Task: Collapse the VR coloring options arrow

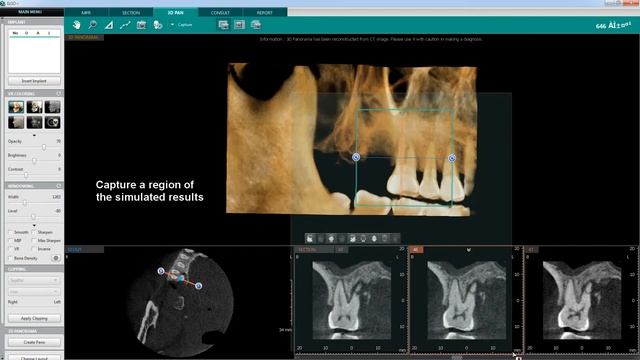Action: point(34,135)
